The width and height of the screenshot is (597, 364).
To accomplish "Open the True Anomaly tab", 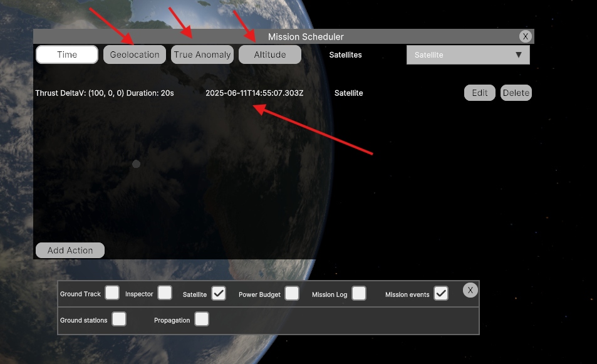I will coord(202,55).
